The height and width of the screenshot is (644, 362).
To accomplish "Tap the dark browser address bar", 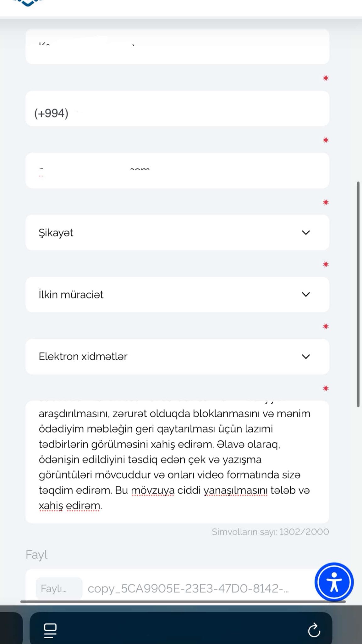I will pos(181,630).
